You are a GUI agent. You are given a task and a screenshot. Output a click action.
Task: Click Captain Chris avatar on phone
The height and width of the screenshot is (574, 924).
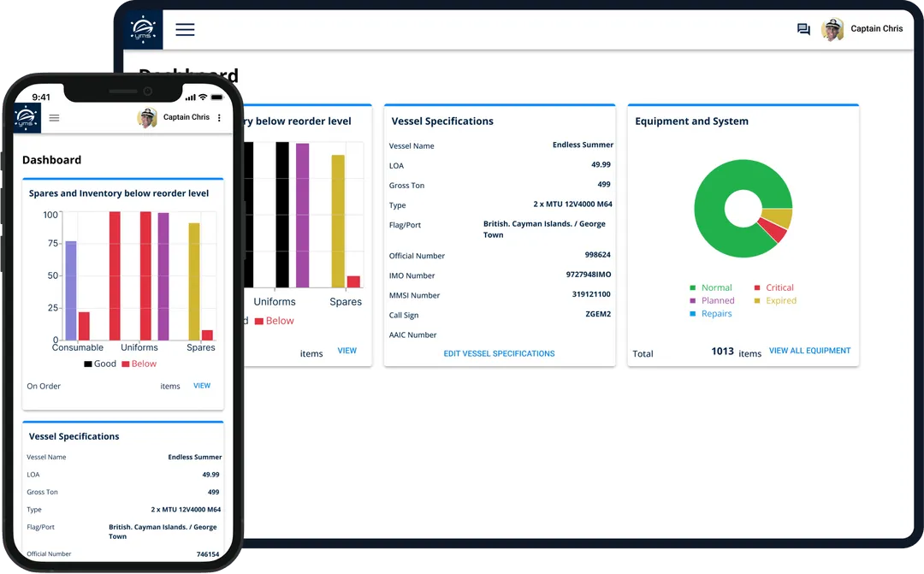pos(147,118)
